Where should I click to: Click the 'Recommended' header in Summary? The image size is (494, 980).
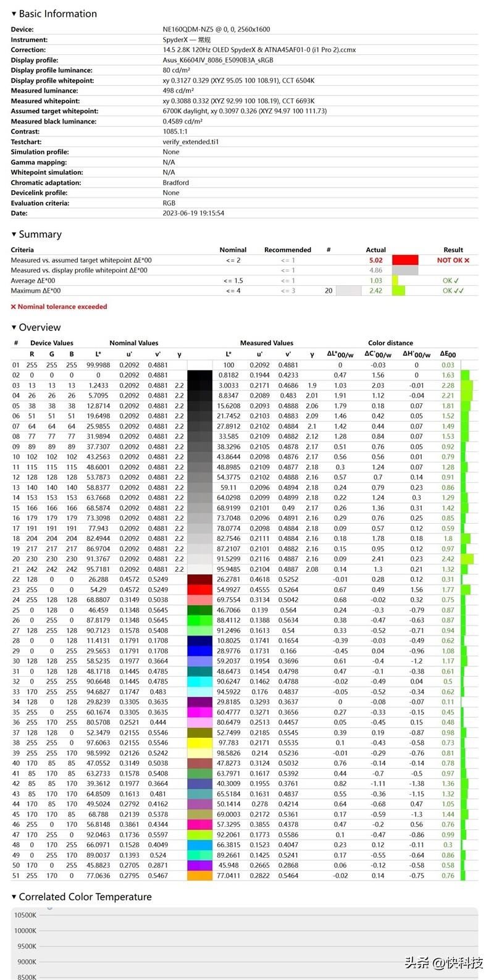(x=288, y=250)
